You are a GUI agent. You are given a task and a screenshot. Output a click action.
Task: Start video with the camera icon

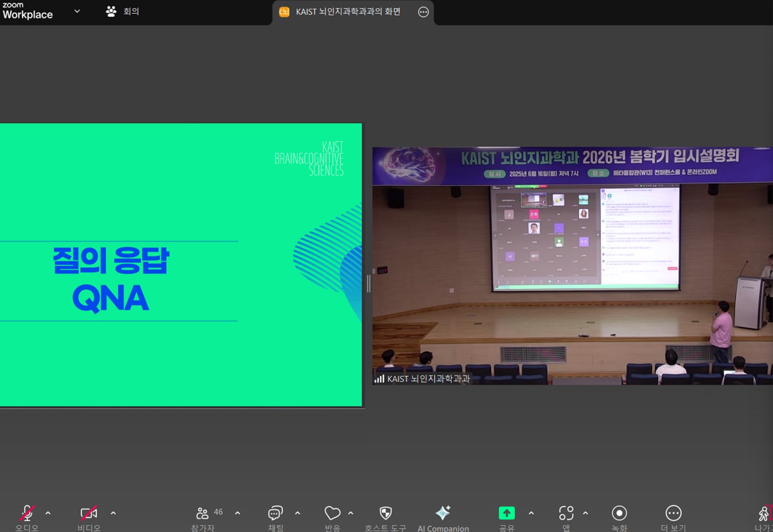[x=89, y=513]
